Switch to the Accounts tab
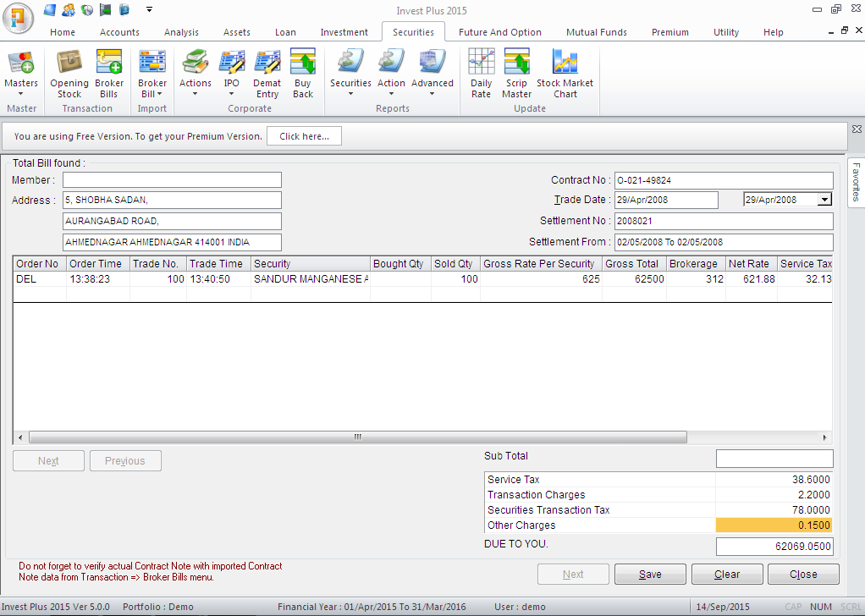The height and width of the screenshot is (616, 865). click(119, 32)
